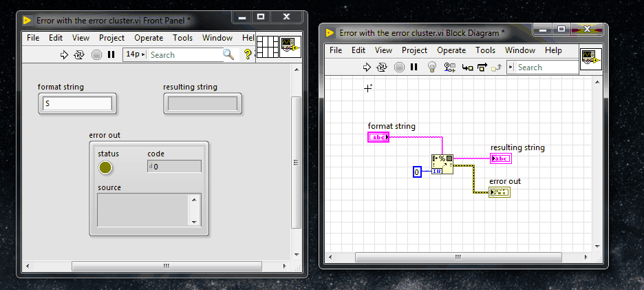644x290 pixels.
Task: Click Step Over button in Block Diagram
Action: coord(482,67)
